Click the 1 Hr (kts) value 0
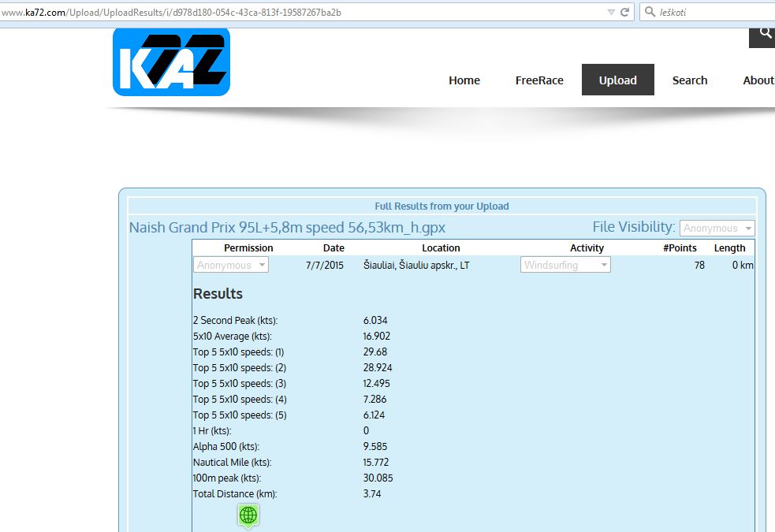The width and height of the screenshot is (775, 532). click(x=367, y=431)
